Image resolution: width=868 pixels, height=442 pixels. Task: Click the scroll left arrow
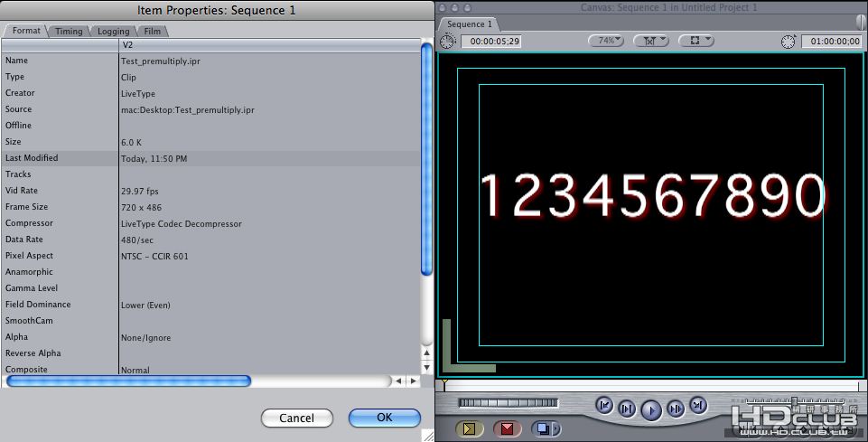click(x=398, y=381)
